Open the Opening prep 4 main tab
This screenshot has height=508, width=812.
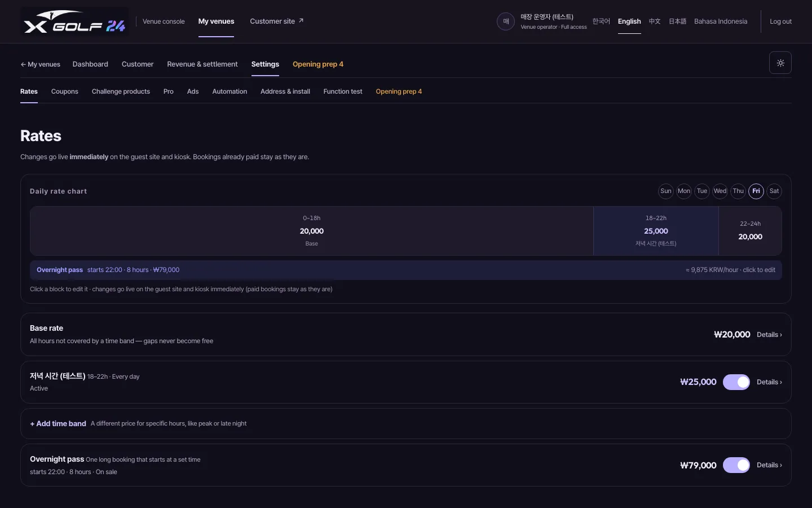(x=318, y=64)
